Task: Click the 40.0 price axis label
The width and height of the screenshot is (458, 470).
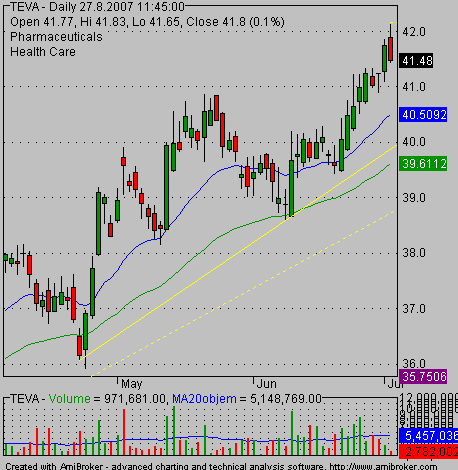Action: tap(414, 142)
